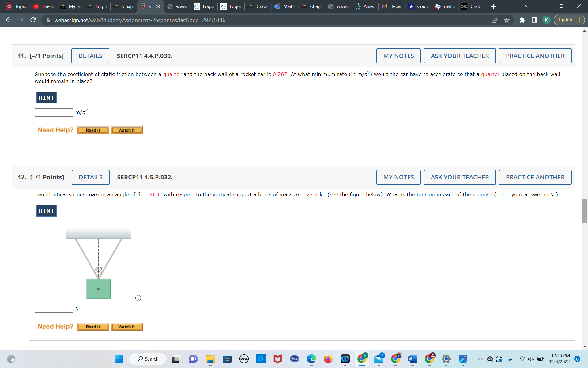The image size is (588, 368).
Task: Open the Chrome profile icon labeled K
Action: [546, 20]
